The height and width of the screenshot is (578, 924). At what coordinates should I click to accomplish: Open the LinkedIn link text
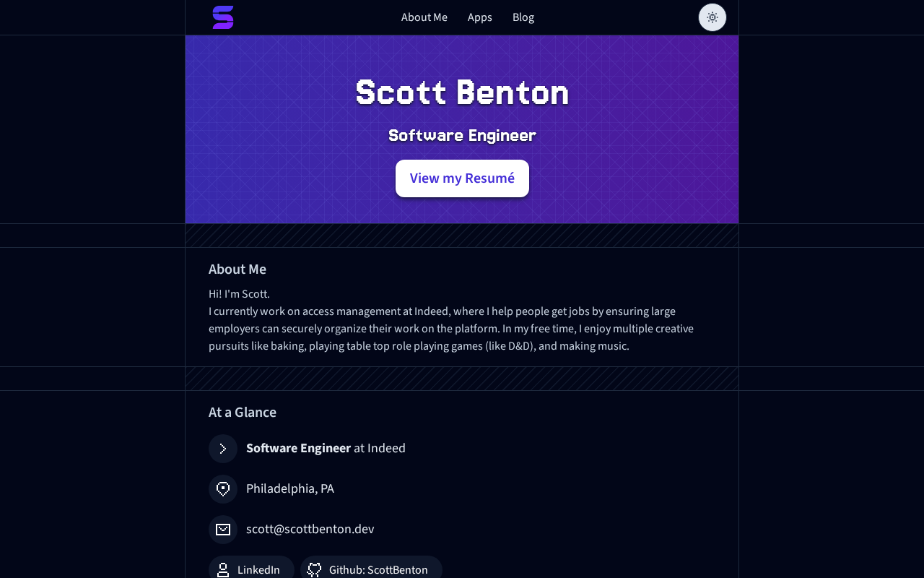(x=258, y=570)
